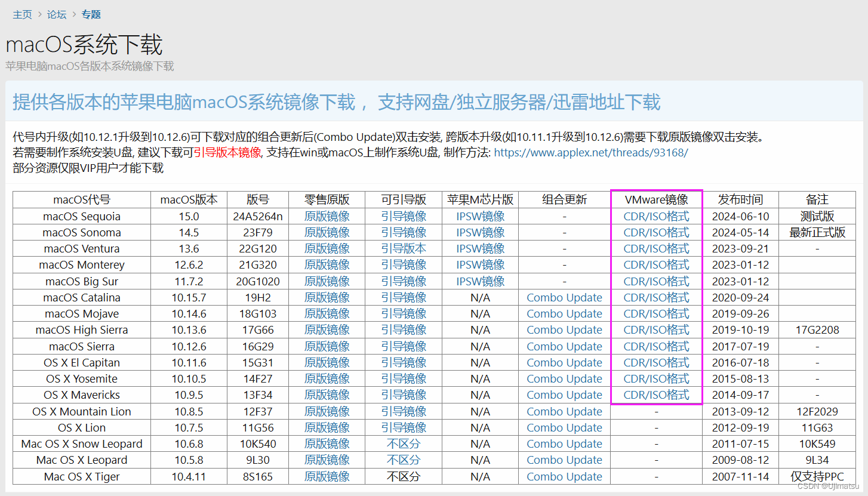Open CDR/ISO格式 for macOS Sierra
This screenshot has height=496, width=868.
656,346
